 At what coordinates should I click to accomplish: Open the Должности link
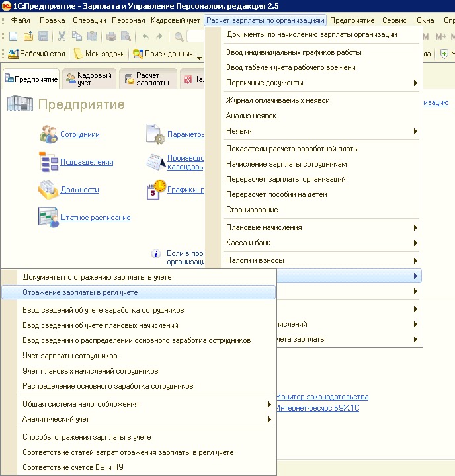[x=79, y=190]
